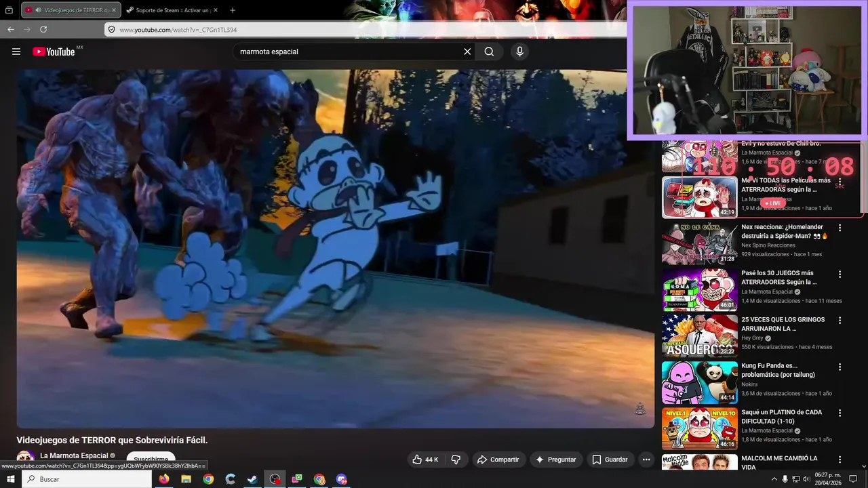The height and width of the screenshot is (488, 868).
Task: Open Kung Fu Panda es problemática thumbnail
Action: [x=699, y=382]
